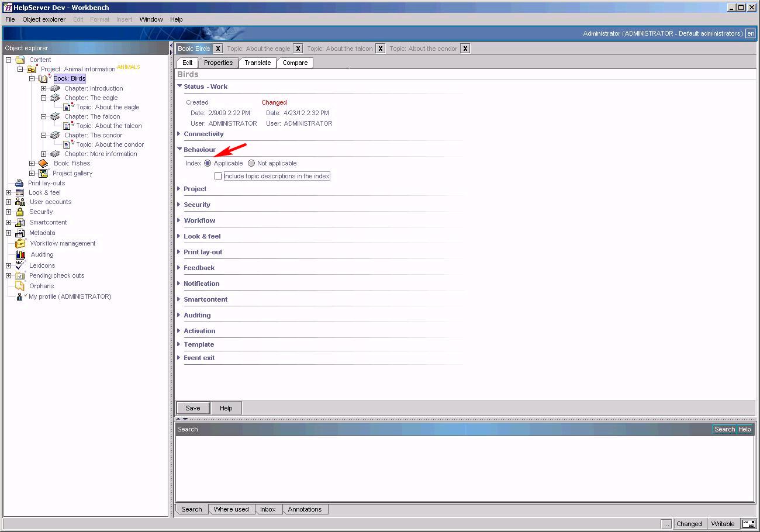Click the Auditing icon

click(x=20, y=254)
